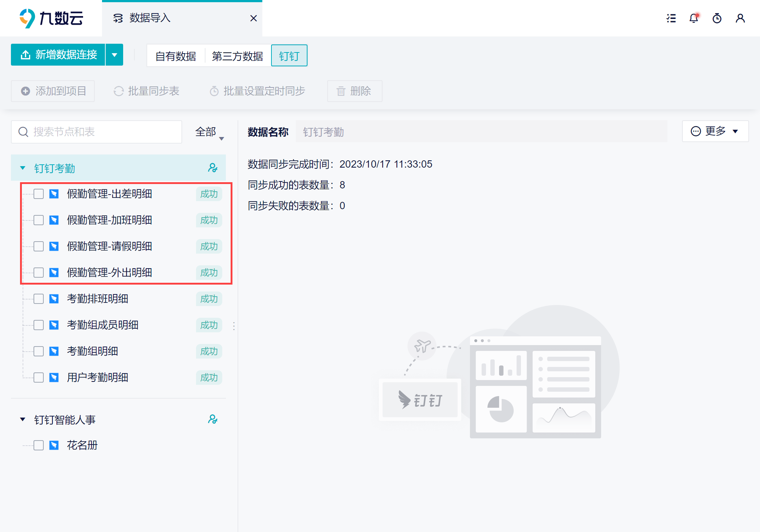Image resolution: width=760 pixels, height=532 pixels.
Task: Check the 用户考勤明细 checkbox
Action: 39,378
